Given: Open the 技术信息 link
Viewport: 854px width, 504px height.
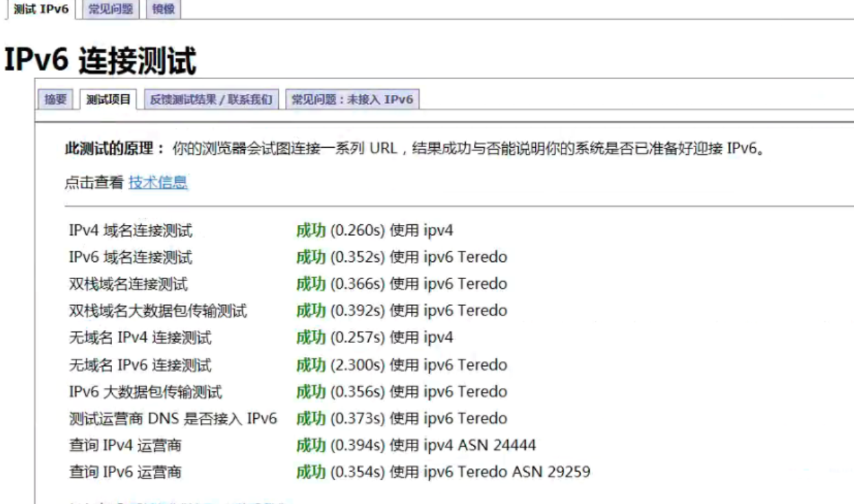Looking at the screenshot, I should tap(158, 182).
